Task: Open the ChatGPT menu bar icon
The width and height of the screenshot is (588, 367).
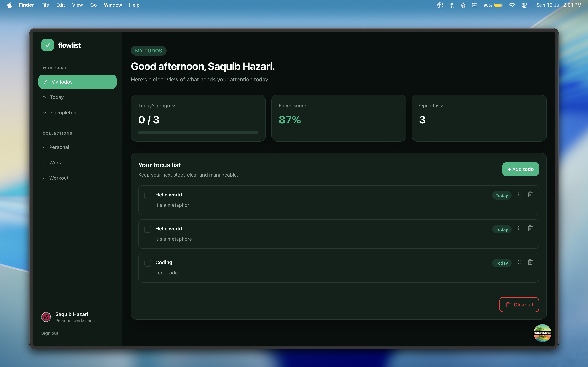Action: point(440,5)
